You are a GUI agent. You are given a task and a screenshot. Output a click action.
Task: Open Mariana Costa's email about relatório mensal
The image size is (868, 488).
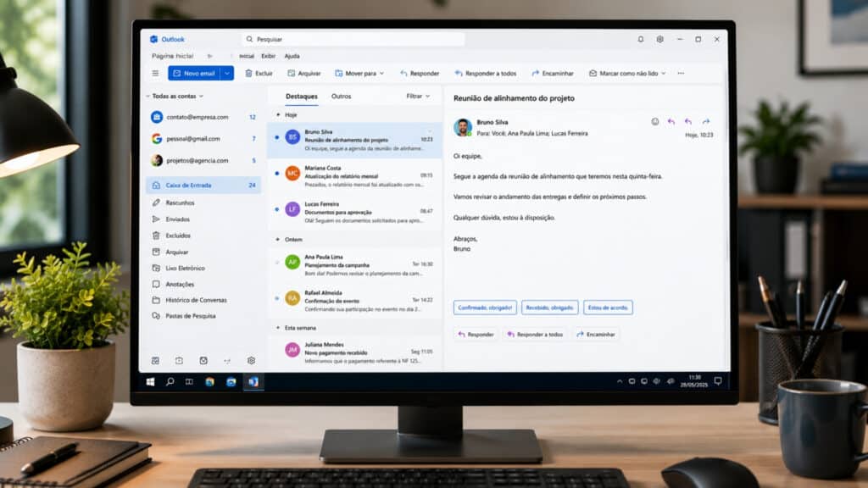pos(355,176)
